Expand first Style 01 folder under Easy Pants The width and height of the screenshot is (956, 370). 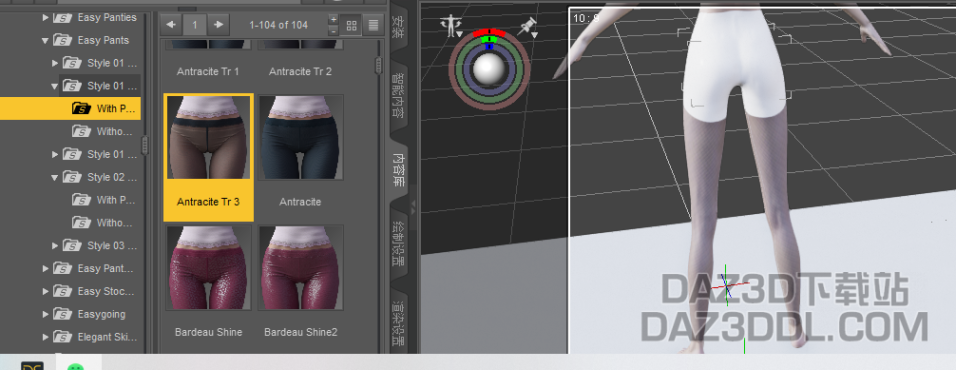55,63
